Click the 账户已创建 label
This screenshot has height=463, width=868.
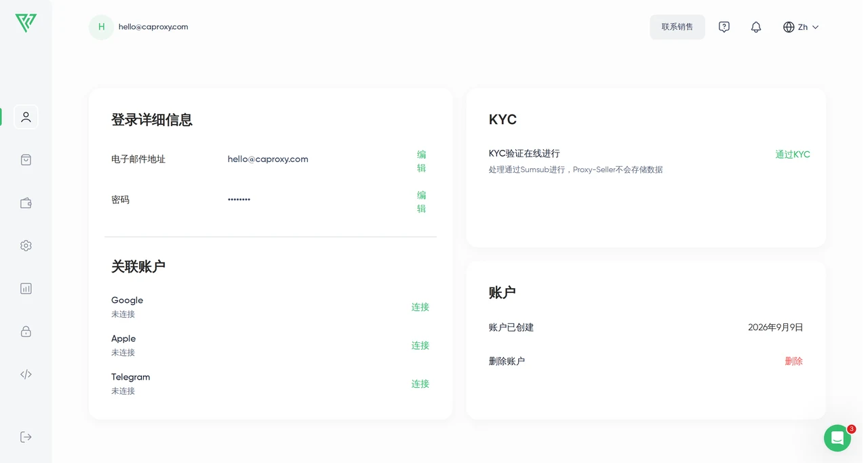click(511, 327)
